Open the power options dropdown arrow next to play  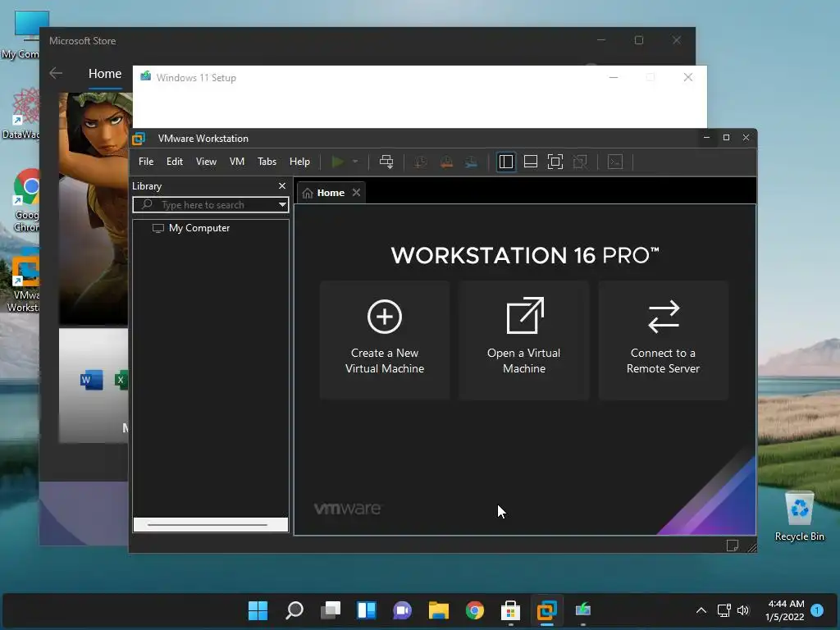click(354, 162)
